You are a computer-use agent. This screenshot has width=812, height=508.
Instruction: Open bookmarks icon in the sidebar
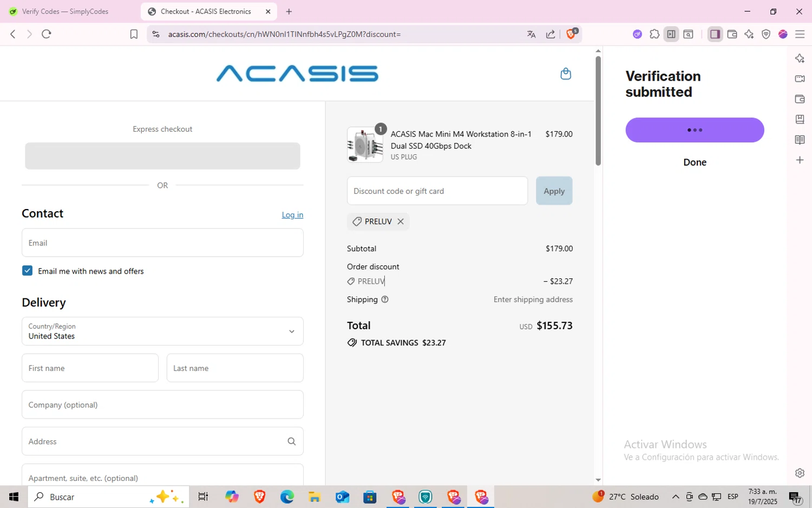point(800,119)
